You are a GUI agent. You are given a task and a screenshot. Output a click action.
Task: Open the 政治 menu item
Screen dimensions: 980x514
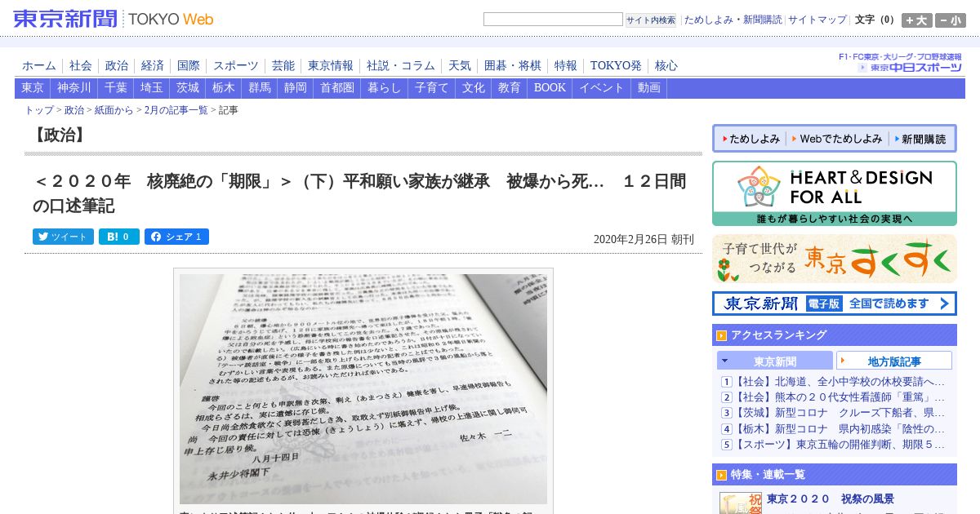tap(117, 66)
